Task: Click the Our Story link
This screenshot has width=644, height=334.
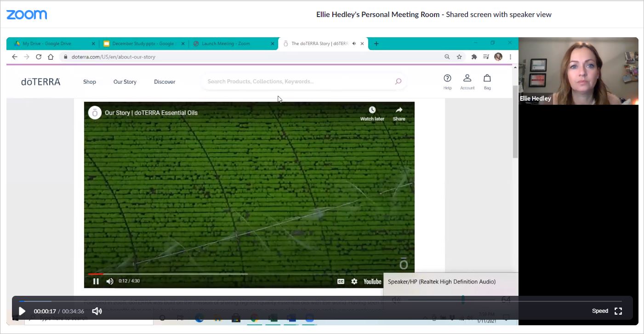Action: (x=125, y=82)
